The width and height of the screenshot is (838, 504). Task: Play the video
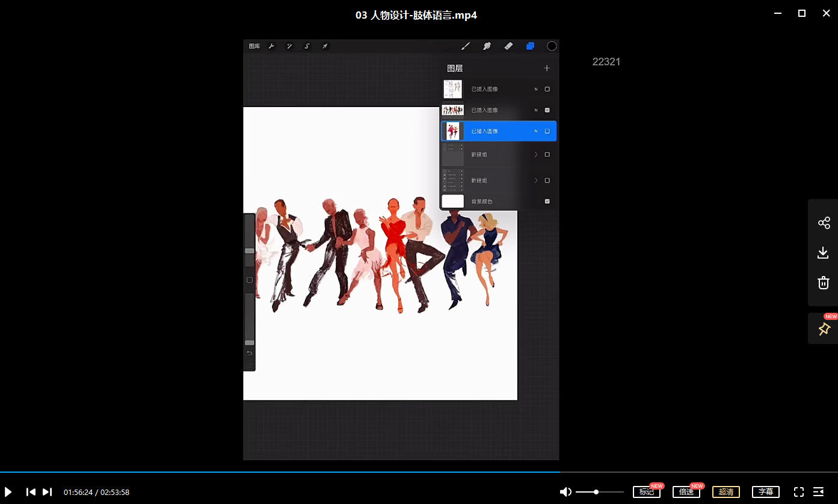(8, 492)
